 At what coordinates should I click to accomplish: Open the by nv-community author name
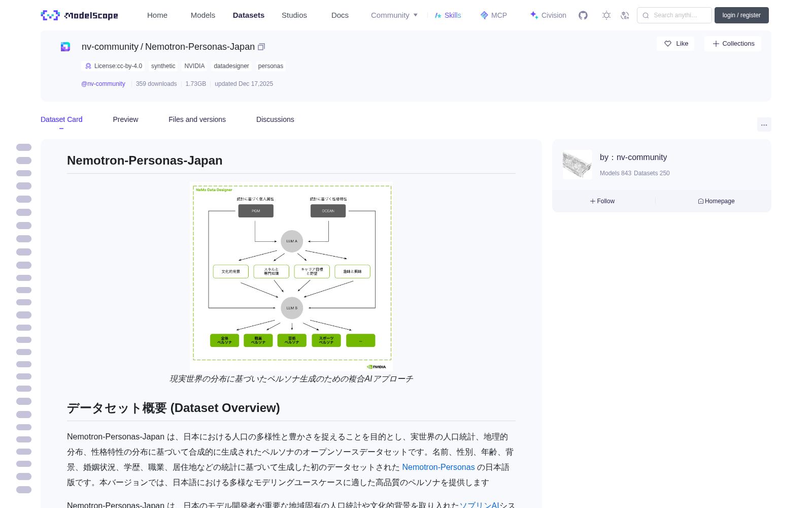pyautogui.click(x=633, y=157)
